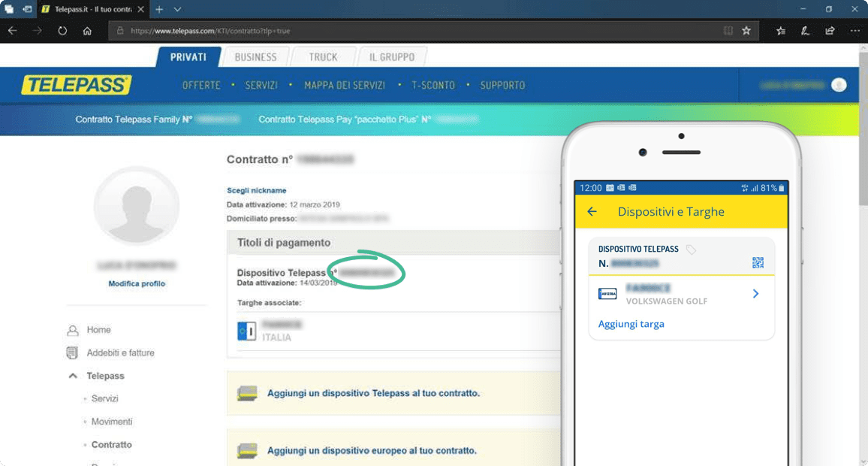Click the device icon beside Aggiungi dispositivo Telepass
The image size is (868, 466).
click(x=247, y=393)
